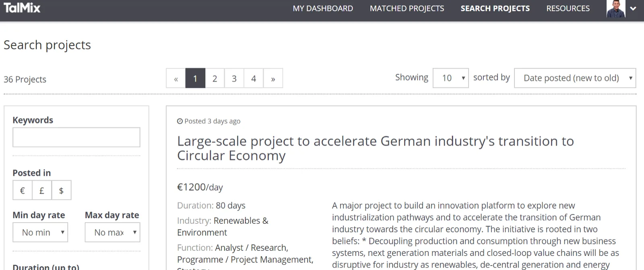This screenshot has height=270, width=644.
Task: Jump to page 3 of results
Action: point(234,78)
